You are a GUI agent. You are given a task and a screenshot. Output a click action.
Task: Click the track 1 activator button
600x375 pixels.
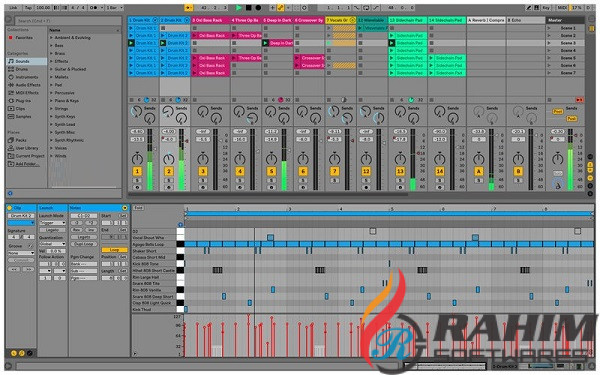point(137,171)
